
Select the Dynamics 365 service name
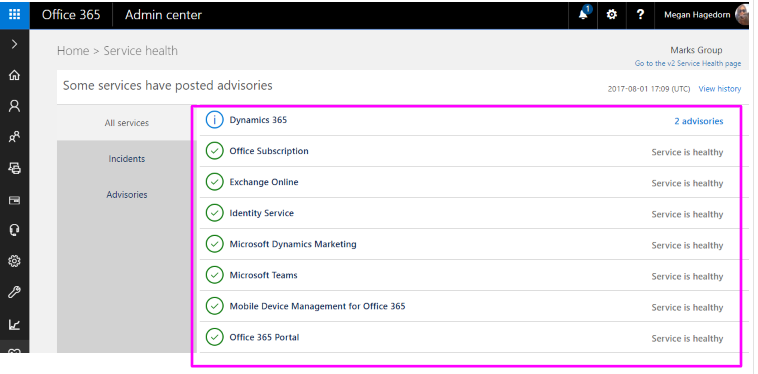coord(258,120)
